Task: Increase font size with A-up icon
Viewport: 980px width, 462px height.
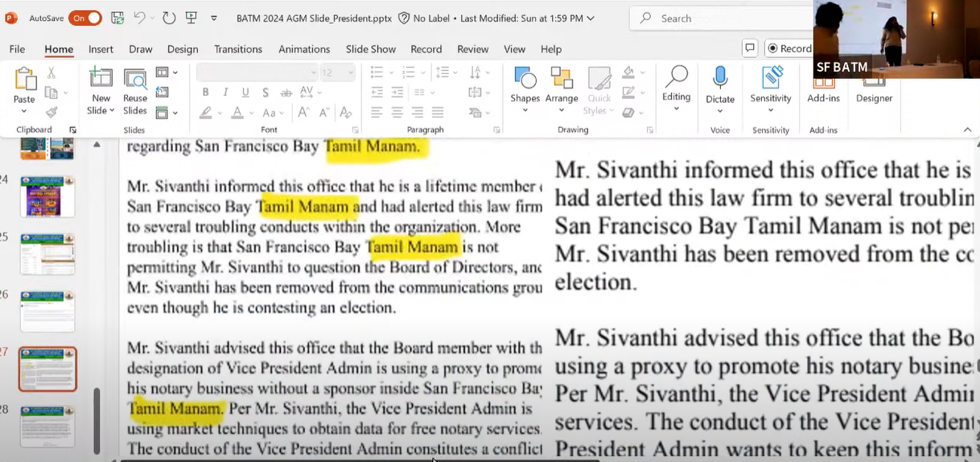Action: pos(303,113)
